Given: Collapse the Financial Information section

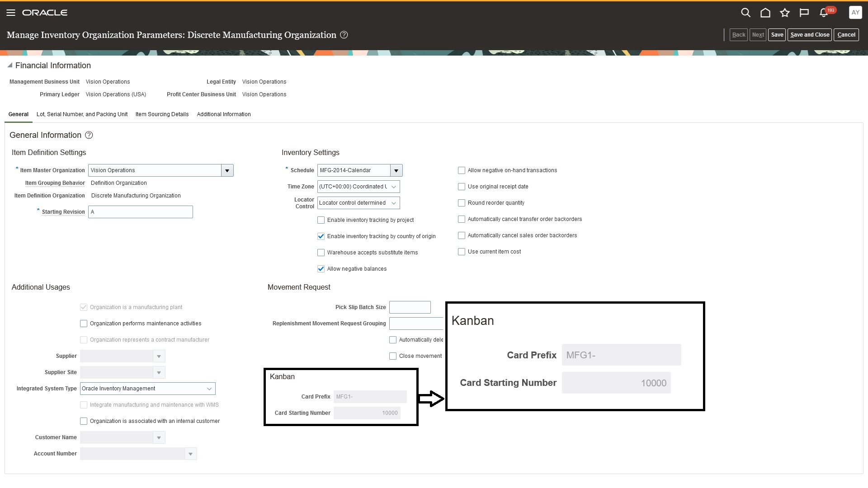Looking at the screenshot, I should [x=9, y=65].
